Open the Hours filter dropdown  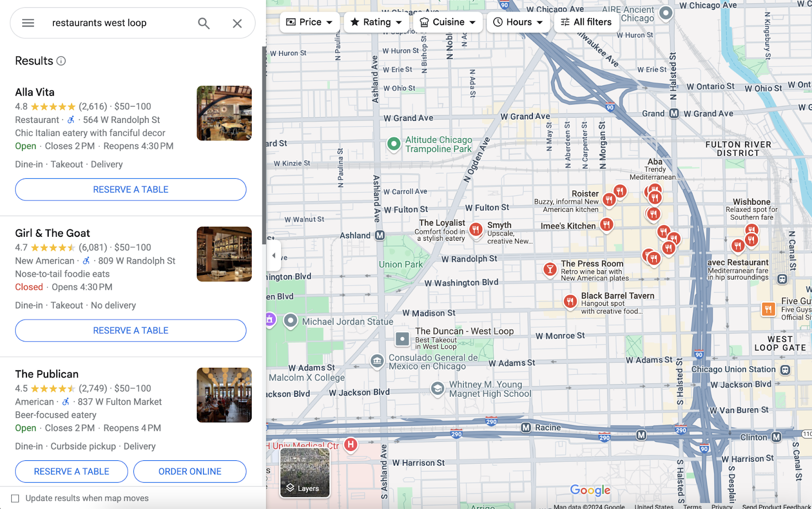click(x=518, y=22)
